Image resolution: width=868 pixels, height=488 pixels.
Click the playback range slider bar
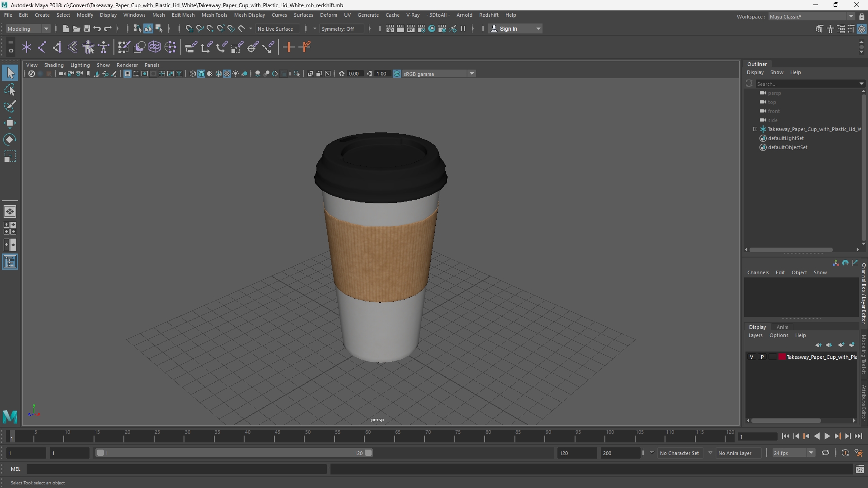[x=234, y=453]
